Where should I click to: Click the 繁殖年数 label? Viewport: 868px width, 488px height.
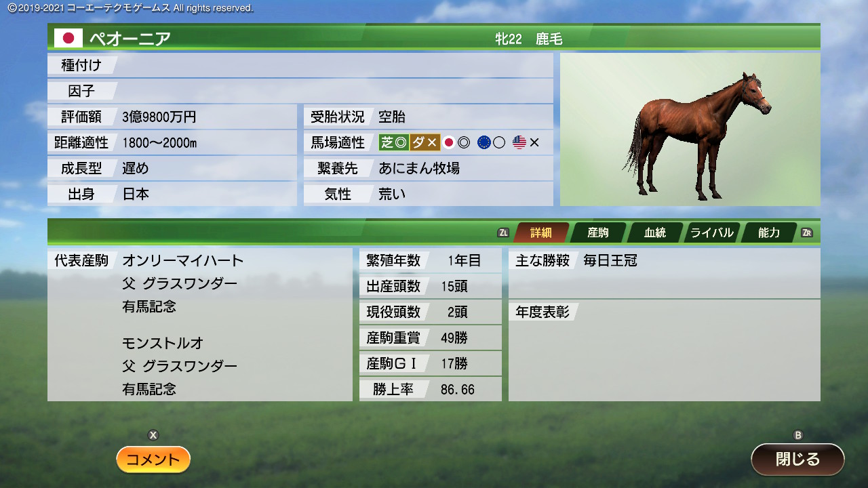point(393,260)
